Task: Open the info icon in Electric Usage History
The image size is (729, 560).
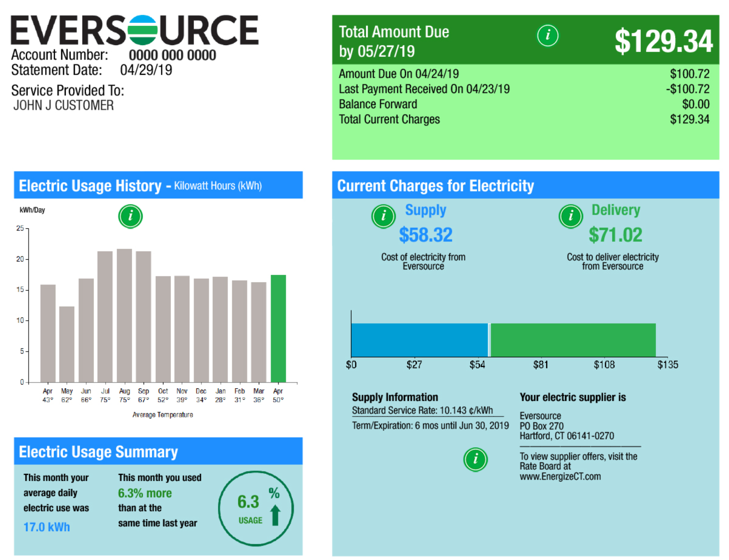Action: click(x=130, y=216)
